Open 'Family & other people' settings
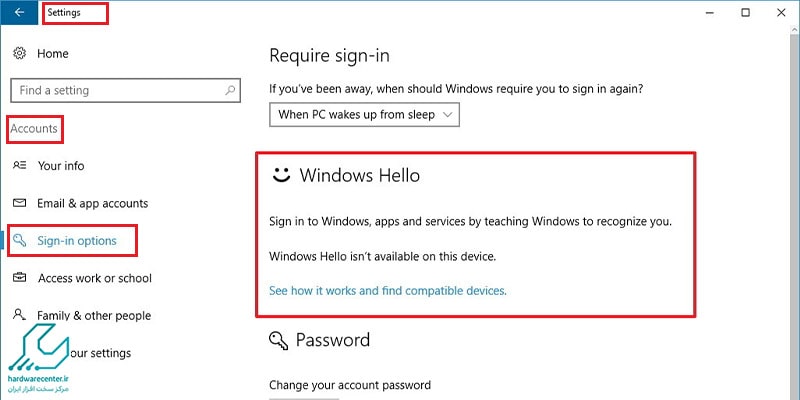Viewport: 800px width, 400px height. (94, 315)
